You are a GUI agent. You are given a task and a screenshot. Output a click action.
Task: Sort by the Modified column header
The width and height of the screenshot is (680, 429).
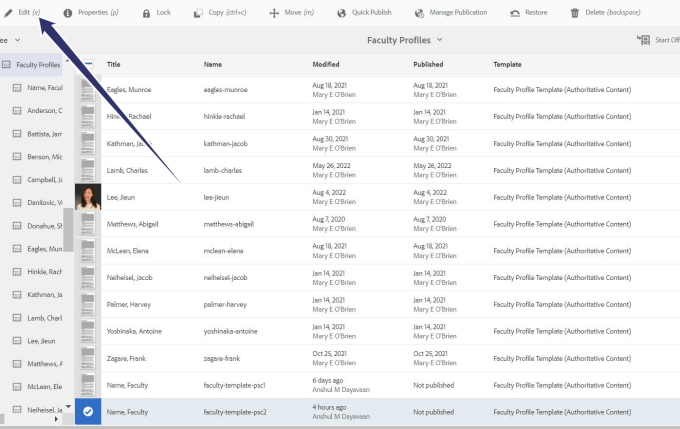click(x=325, y=64)
